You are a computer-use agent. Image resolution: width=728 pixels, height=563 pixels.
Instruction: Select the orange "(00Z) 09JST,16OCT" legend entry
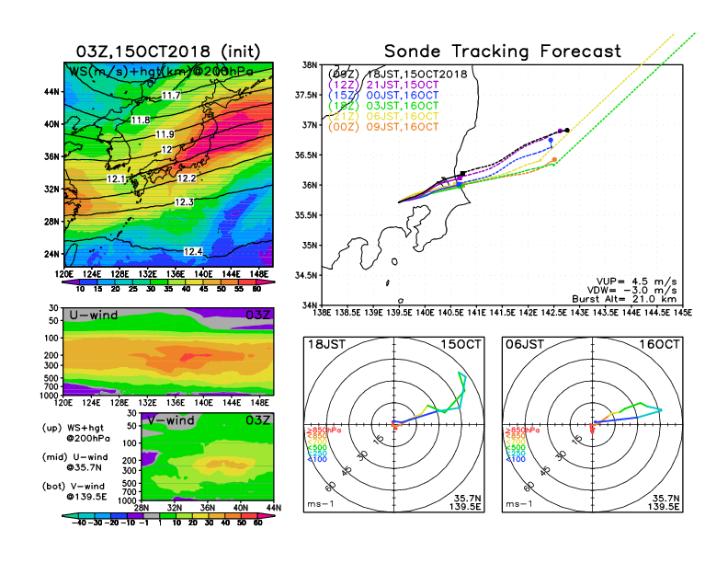383,127
